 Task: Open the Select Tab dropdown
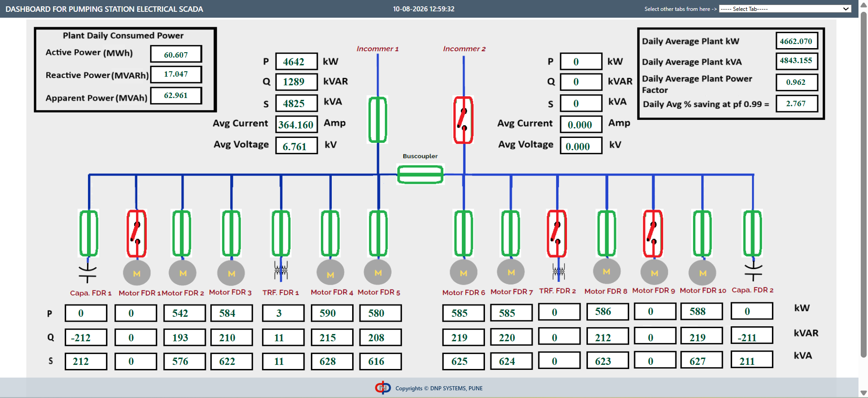[785, 9]
